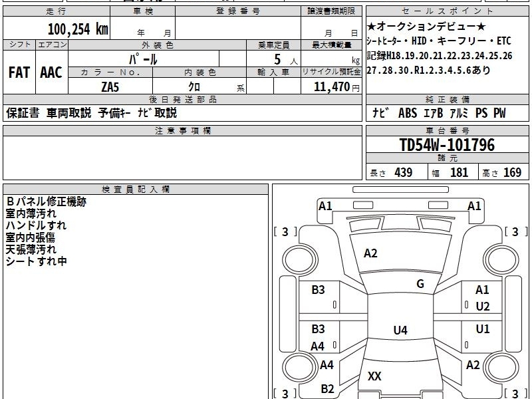532x399 pixels.
Task: Select アルミ in genuine equipment
Action: coord(459,113)
